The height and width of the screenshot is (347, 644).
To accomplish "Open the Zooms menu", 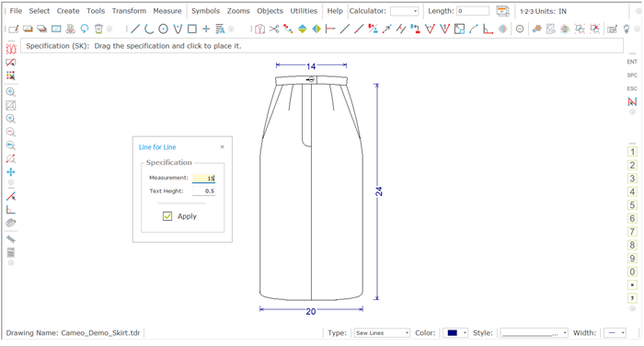I will click(238, 11).
